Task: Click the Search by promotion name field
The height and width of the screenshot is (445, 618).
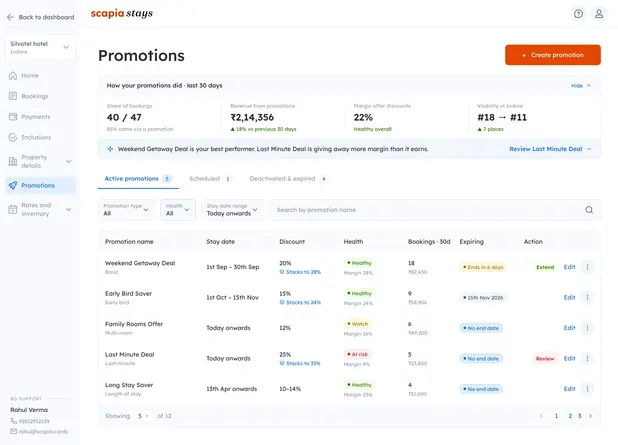Action: pos(435,210)
